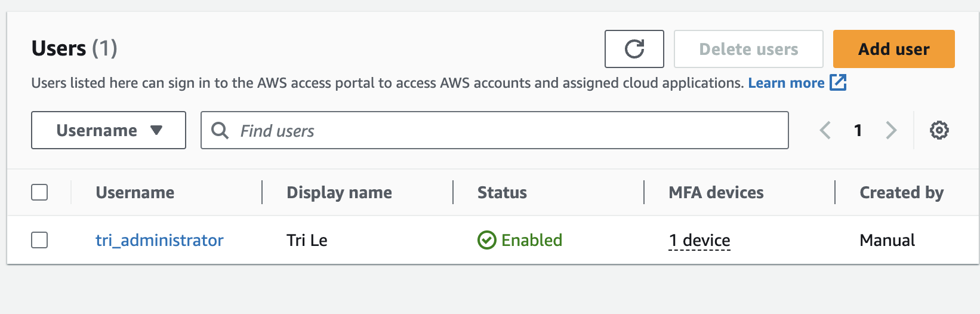Click the green Enabled status icon
Viewport: 980px width, 314px height.
(486, 240)
